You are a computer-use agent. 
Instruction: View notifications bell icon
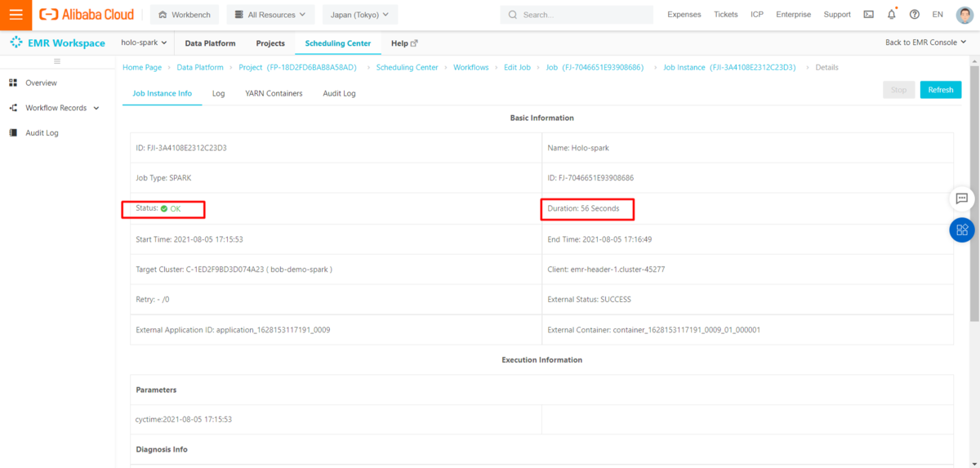[891, 15]
